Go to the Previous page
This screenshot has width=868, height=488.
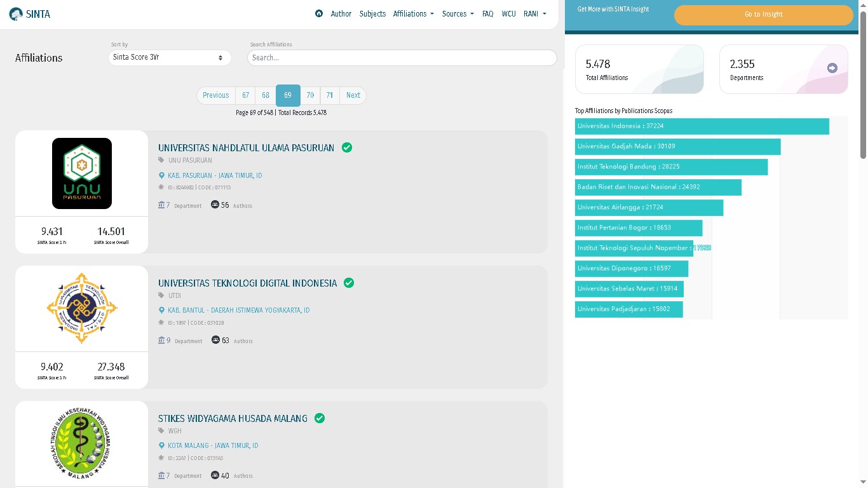[x=216, y=95]
